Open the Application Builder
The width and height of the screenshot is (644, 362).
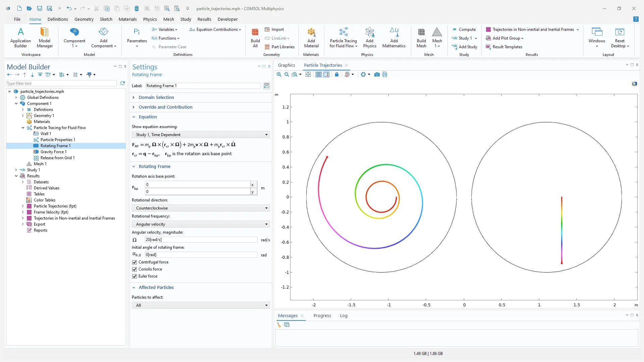coord(20,37)
